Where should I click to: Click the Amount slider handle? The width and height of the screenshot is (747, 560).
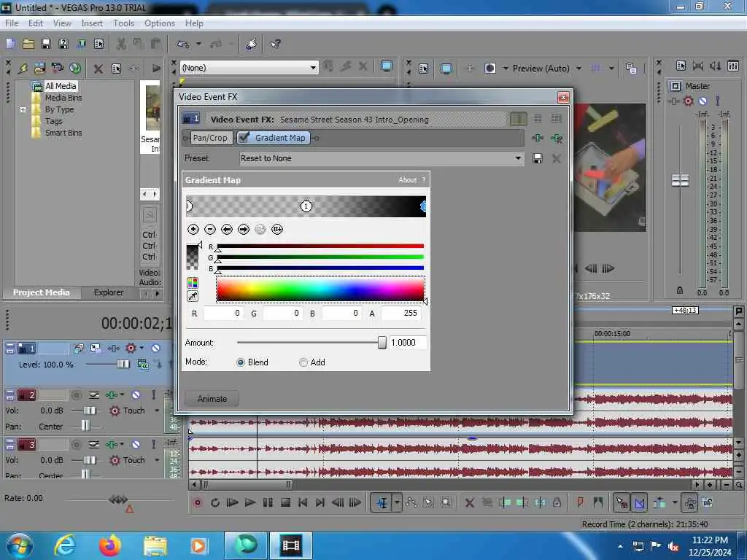click(382, 343)
